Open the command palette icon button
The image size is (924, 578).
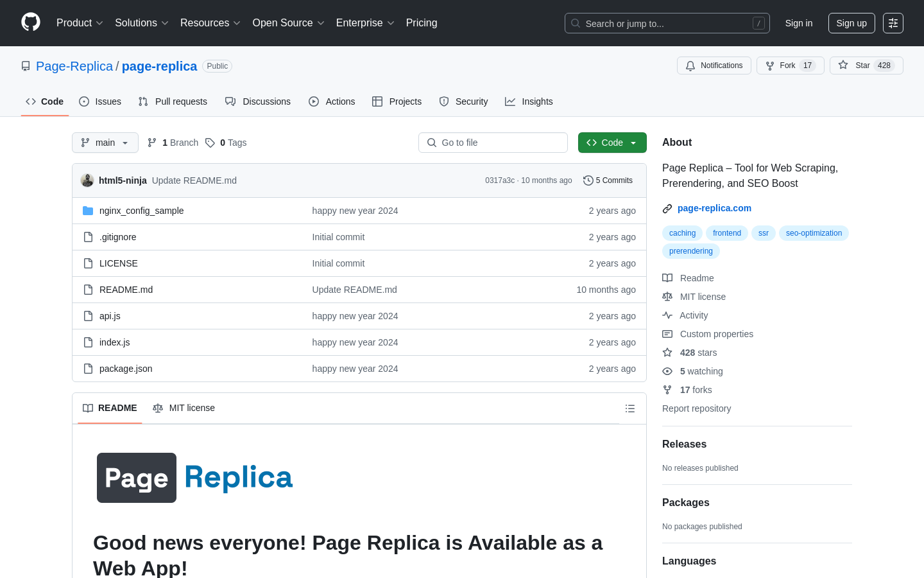pyautogui.click(x=893, y=23)
